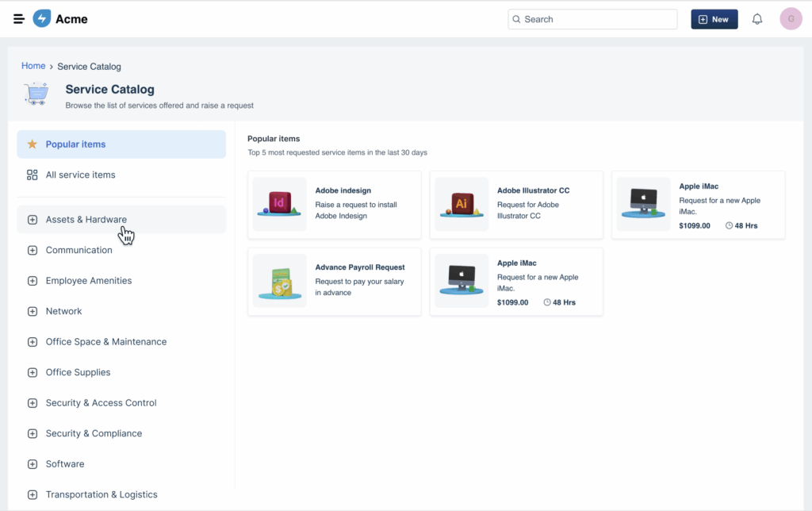This screenshot has width=812, height=511.
Task: Click the Advance Payroll Request thumbnail
Action: click(x=279, y=282)
